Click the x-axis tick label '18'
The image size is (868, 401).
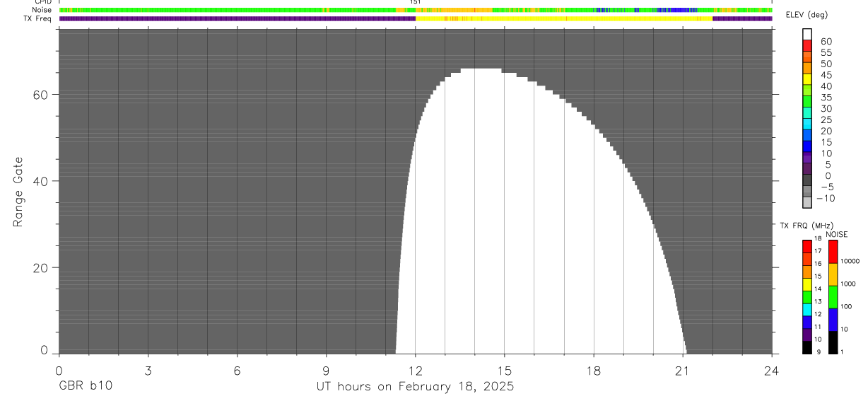(x=594, y=370)
